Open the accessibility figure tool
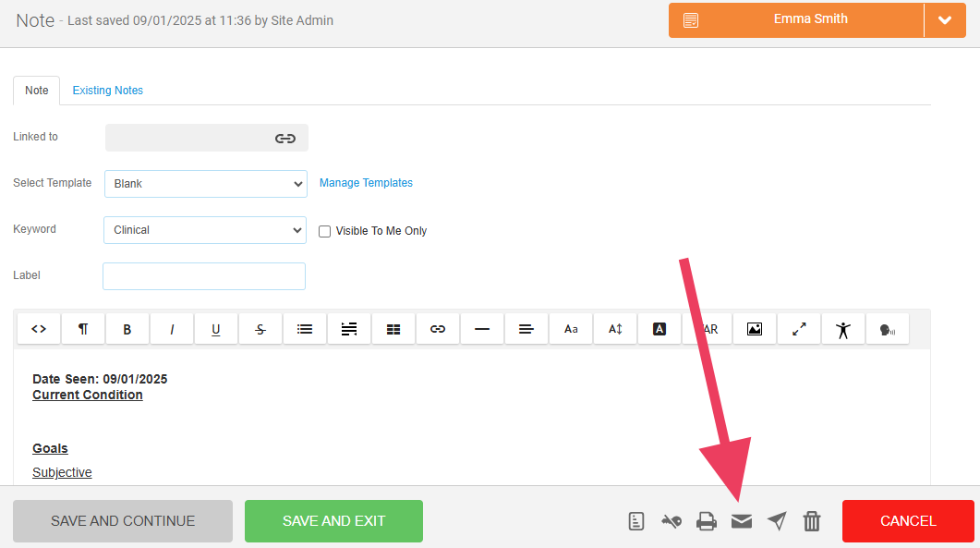 [842, 329]
